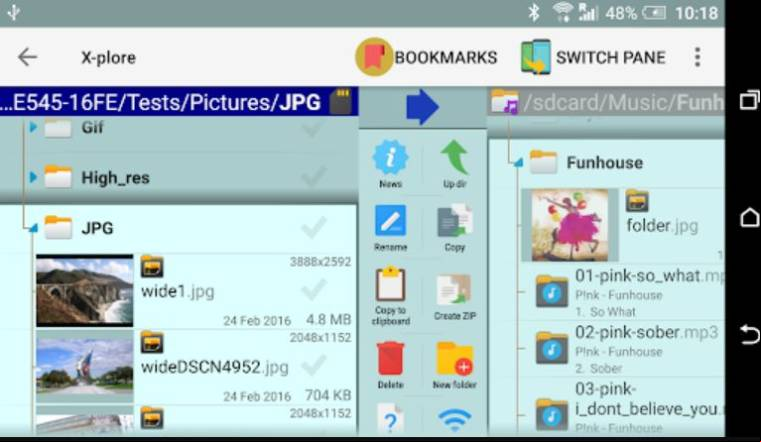Tap the image type icon above wideDSCN4952.jpg

pyautogui.click(x=152, y=343)
